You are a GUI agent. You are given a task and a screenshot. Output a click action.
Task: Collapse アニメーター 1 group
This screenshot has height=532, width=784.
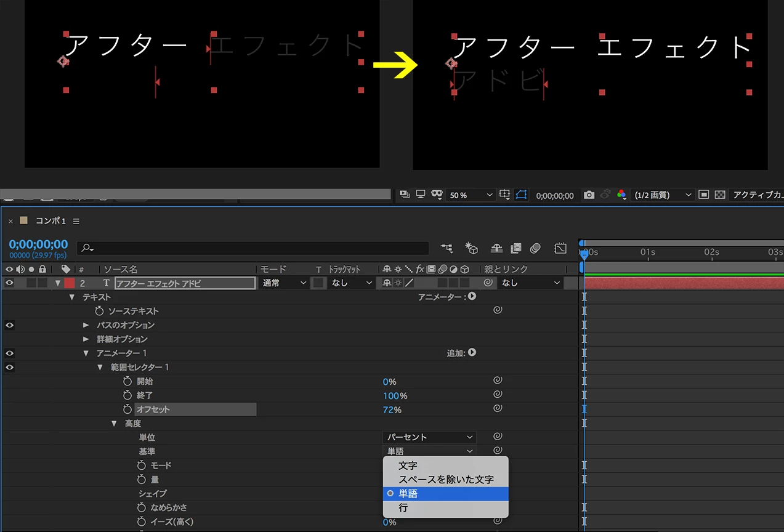pyautogui.click(x=86, y=353)
